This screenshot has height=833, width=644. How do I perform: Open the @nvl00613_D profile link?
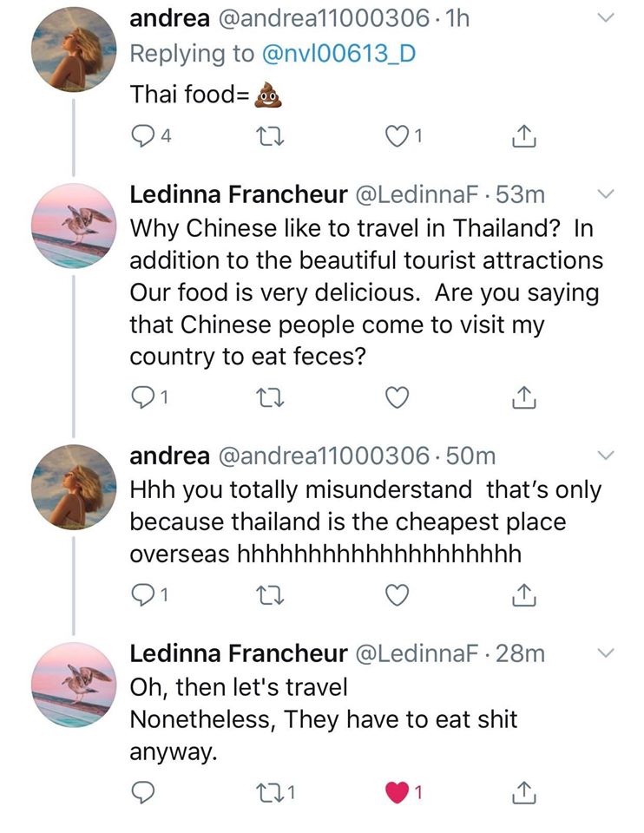point(340,54)
